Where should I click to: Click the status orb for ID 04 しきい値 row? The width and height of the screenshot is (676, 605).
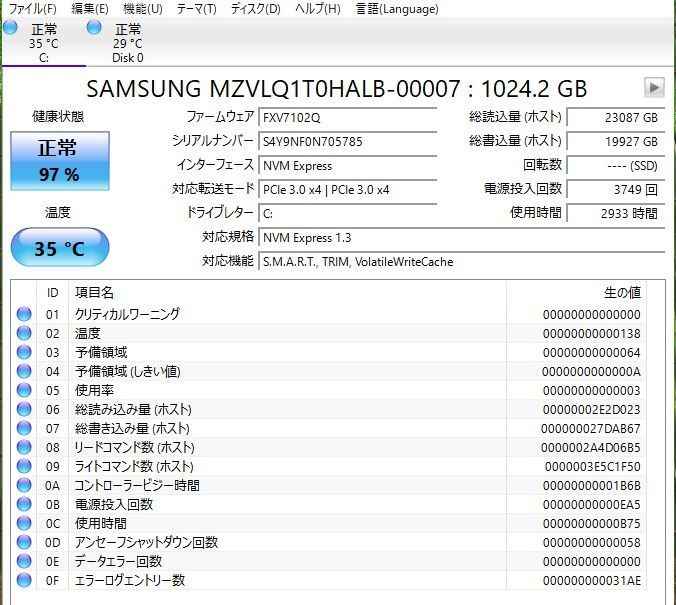click(24, 371)
